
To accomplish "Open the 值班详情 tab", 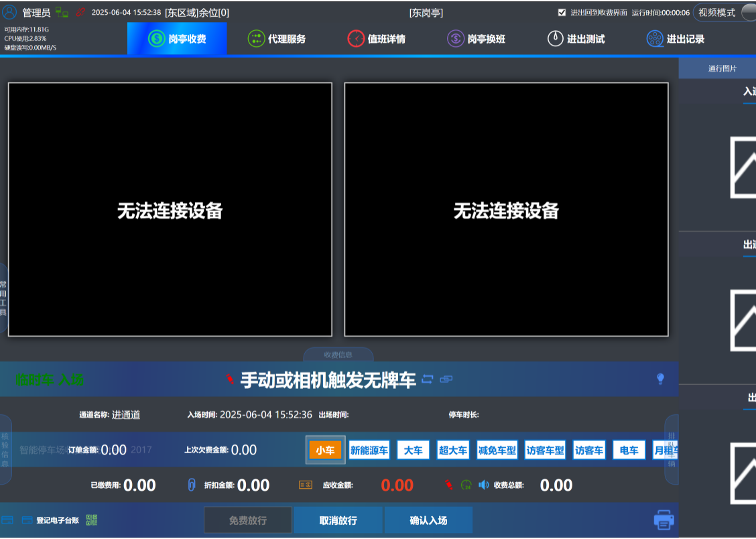I will pyautogui.click(x=377, y=39).
